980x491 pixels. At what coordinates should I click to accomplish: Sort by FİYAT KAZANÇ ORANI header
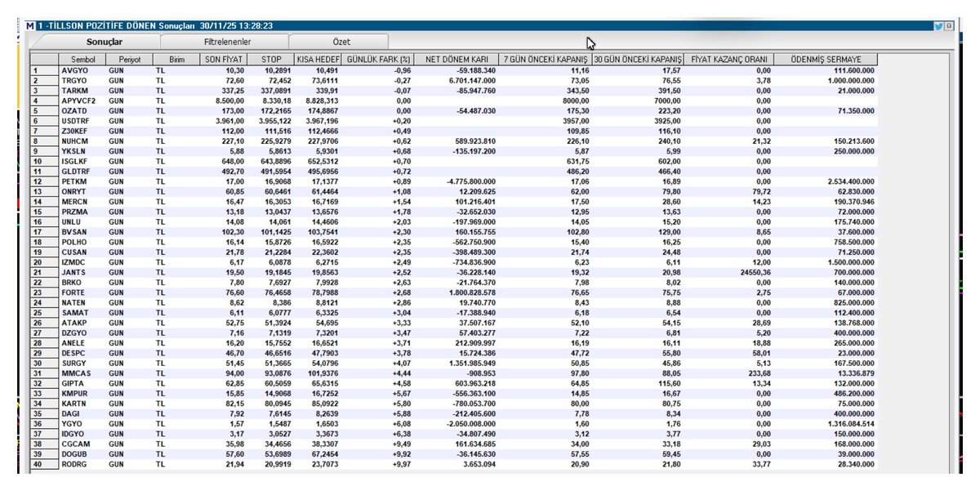coord(728,60)
